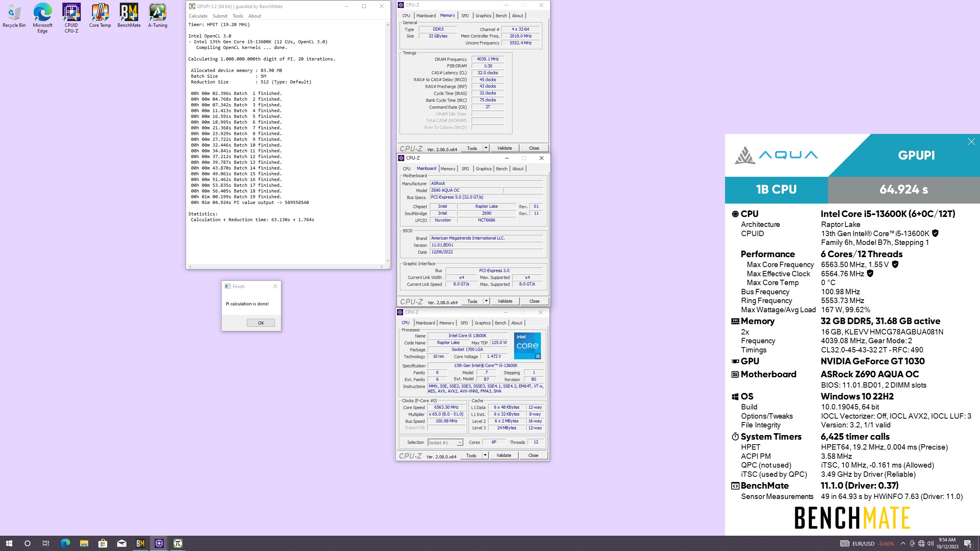Click the Intel Core i5 logo in CPU-Z
The height and width of the screenshot is (551, 980).
click(x=528, y=346)
